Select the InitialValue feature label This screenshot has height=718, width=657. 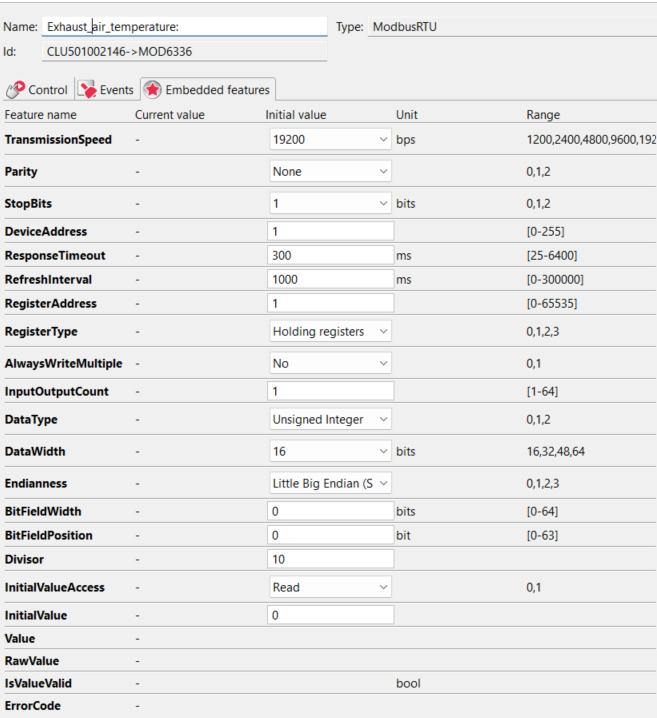point(36,615)
